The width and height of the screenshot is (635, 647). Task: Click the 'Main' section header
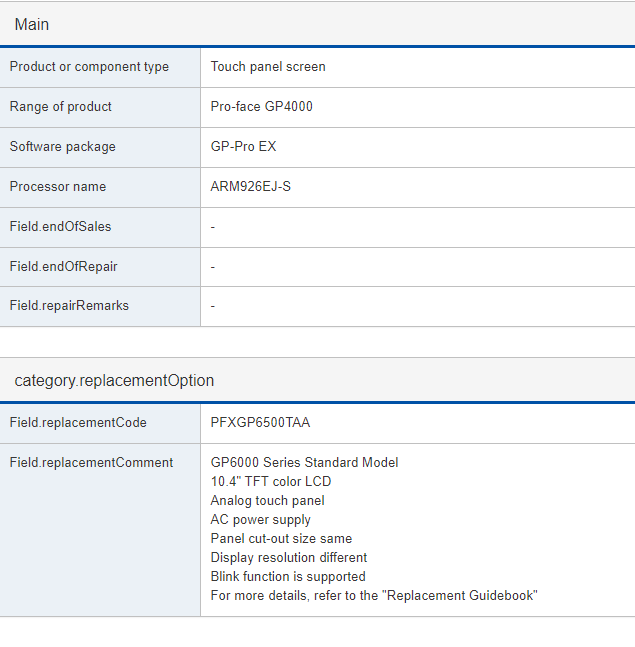32,24
